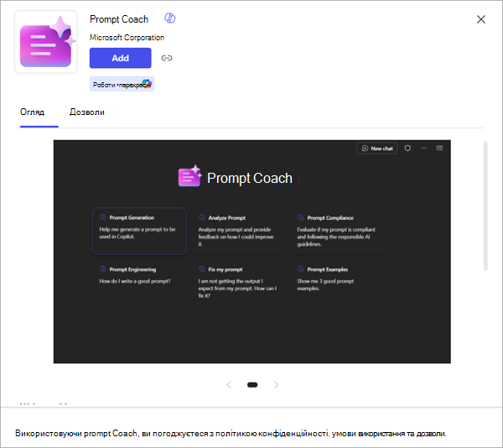Viewport: 503px width, 448px height.
Task: Click the Microsoft Corporation publisher name
Action: click(x=127, y=38)
